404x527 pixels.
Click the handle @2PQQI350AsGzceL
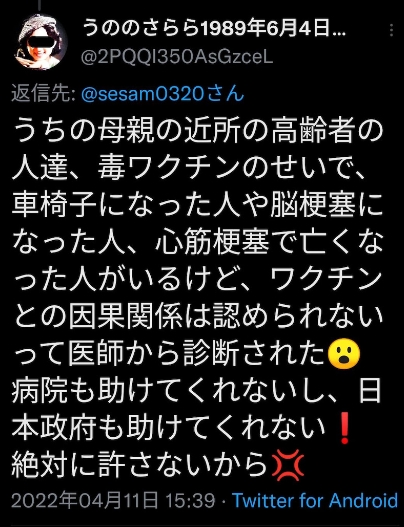point(176,57)
